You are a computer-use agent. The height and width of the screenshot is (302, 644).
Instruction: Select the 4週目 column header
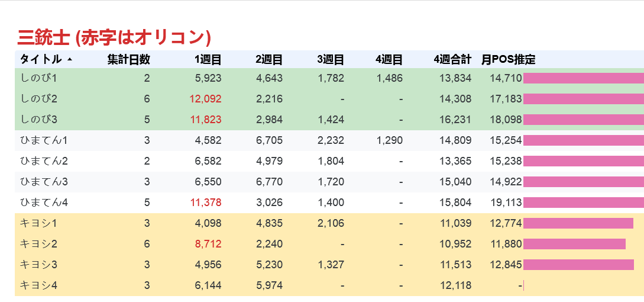389,59
